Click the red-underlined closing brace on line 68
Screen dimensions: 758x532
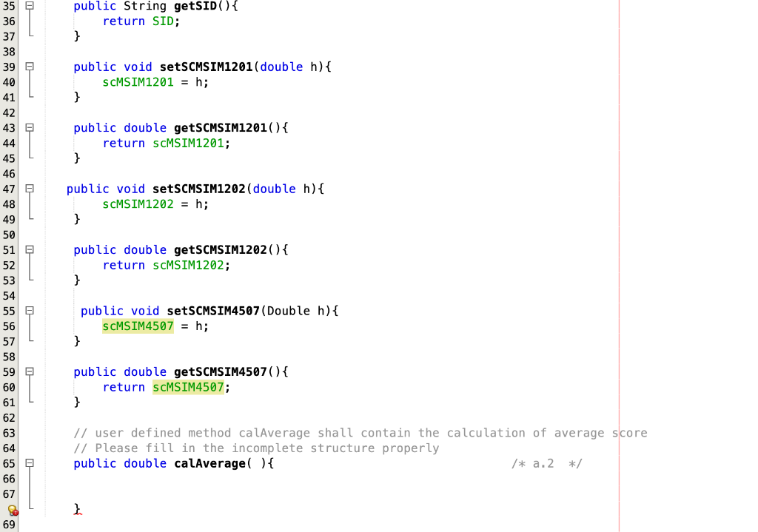pyautogui.click(x=76, y=509)
